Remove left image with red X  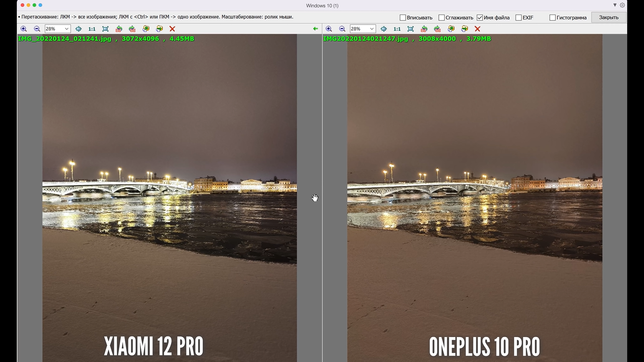pos(172,29)
